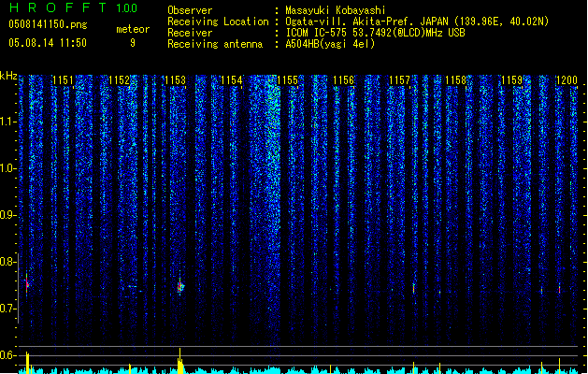Image resolution: width=588 pixels, height=374 pixels.
Task: Click the meteor label
Action: (x=133, y=29)
